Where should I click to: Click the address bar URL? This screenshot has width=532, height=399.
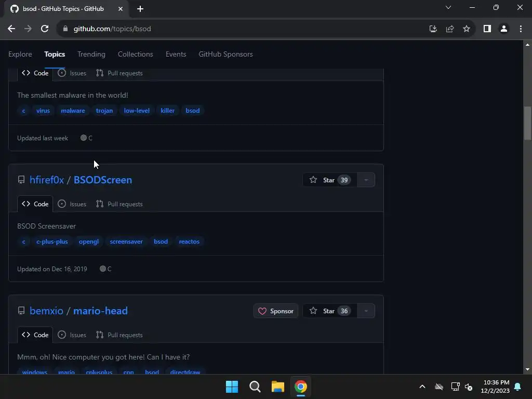click(x=112, y=29)
